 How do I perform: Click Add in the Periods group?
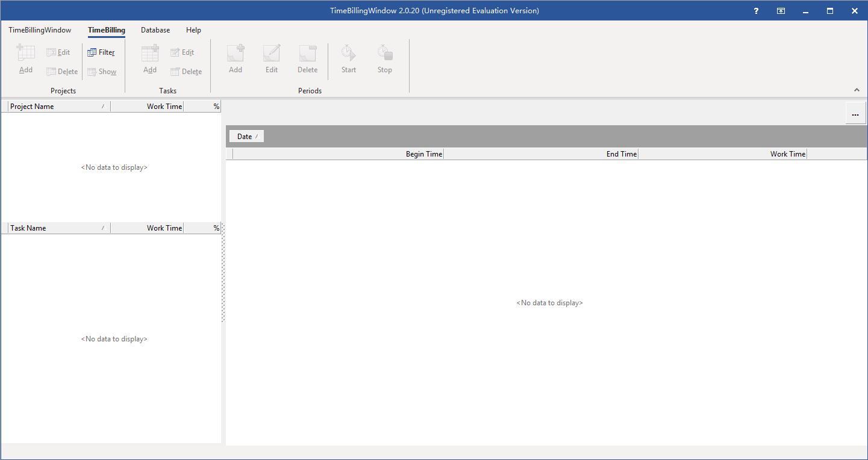click(x=236, y=59)
